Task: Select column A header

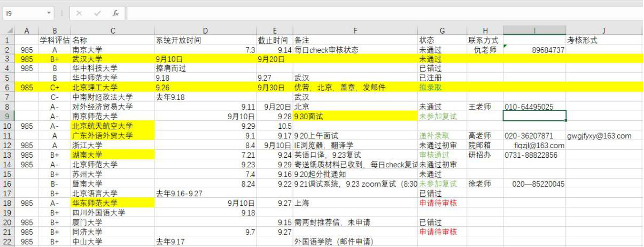Action: coord(27,32)
